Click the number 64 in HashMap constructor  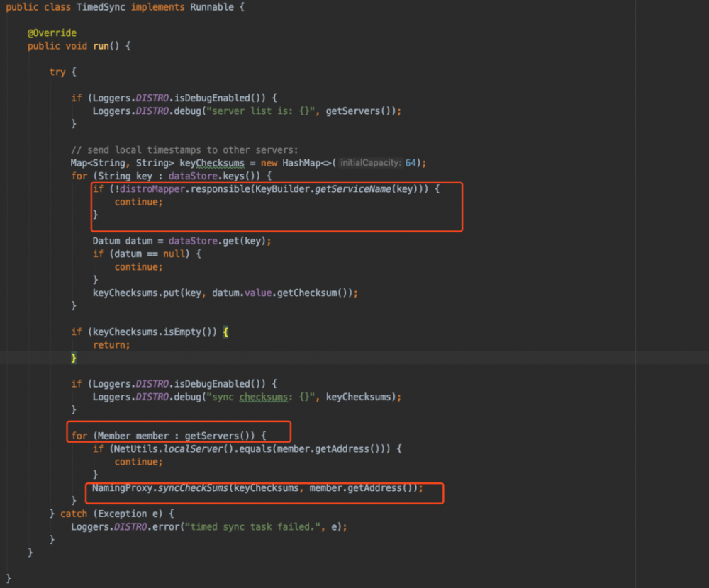point(411,163)
